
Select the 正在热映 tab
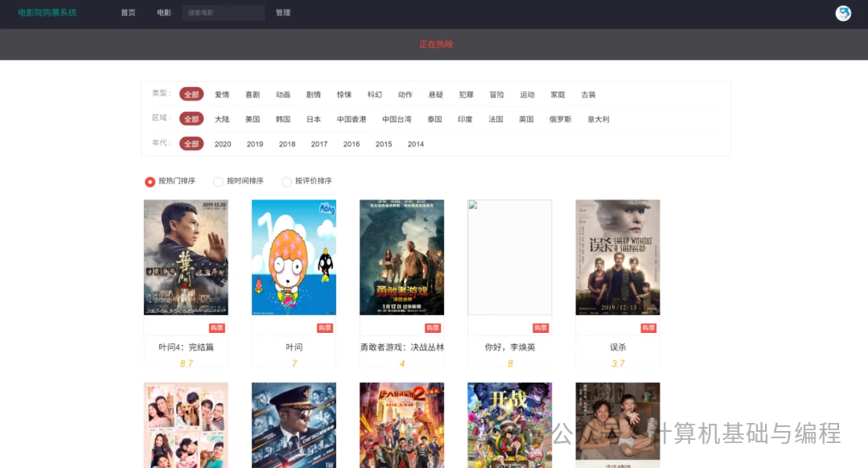[x=436, y=44]
